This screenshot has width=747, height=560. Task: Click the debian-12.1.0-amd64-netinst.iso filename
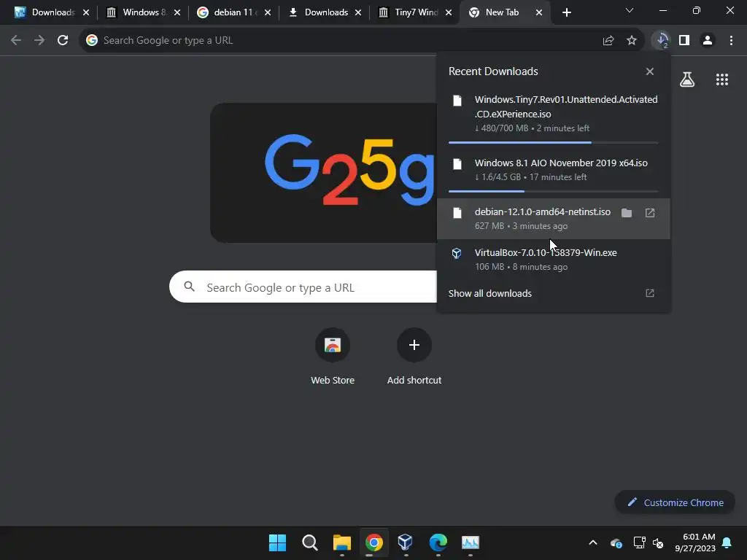click(x=543, y=212)
